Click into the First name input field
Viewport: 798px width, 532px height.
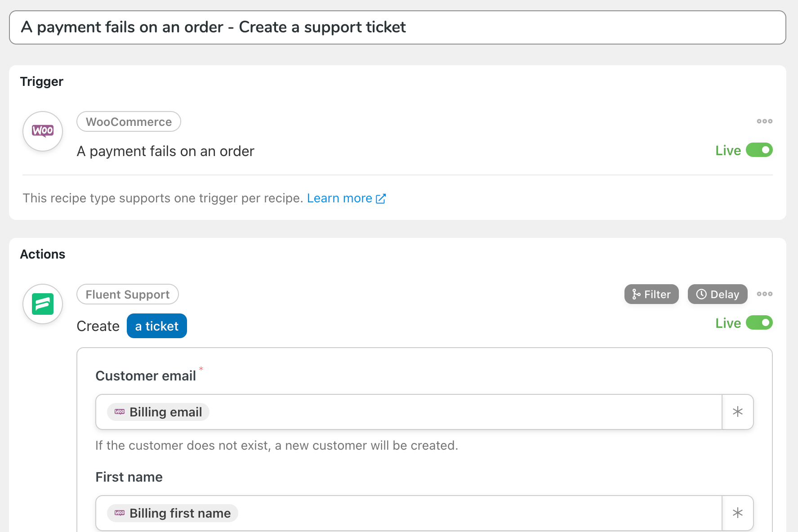pos(409,513)
